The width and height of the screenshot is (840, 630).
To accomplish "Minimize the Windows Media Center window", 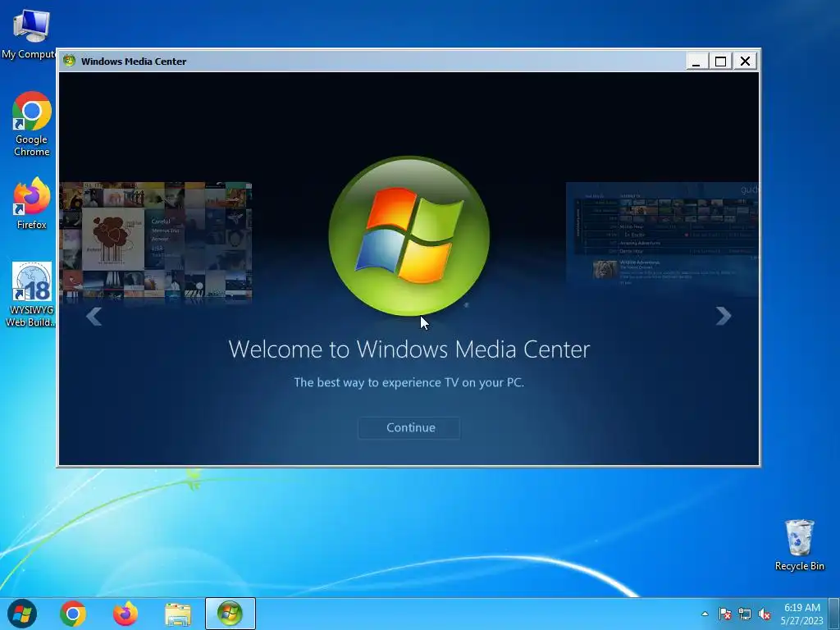I will coord(696,61).
